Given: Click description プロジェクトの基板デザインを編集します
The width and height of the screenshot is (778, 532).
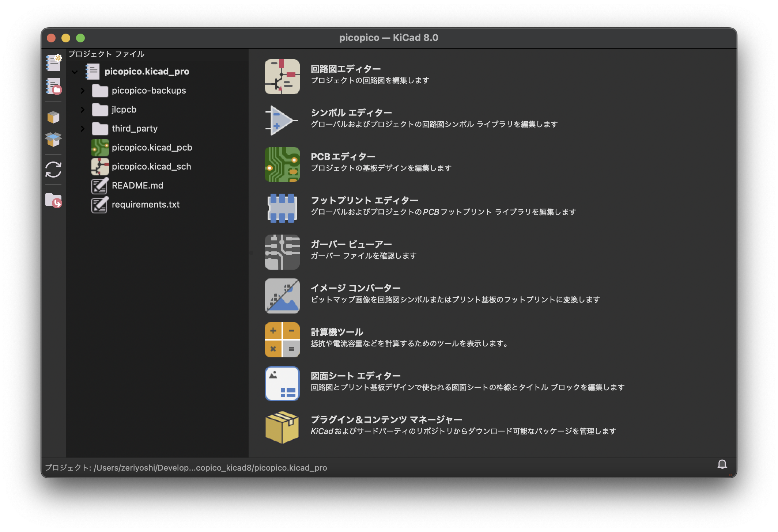Looking at the screenshot, I should [381, 168].
